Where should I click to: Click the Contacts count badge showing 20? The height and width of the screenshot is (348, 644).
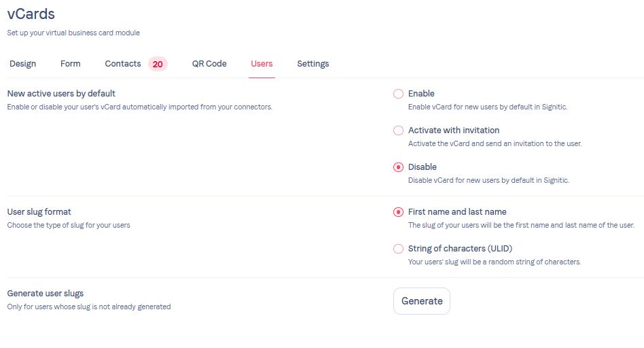pyautogui.click(x=158, y=64)
